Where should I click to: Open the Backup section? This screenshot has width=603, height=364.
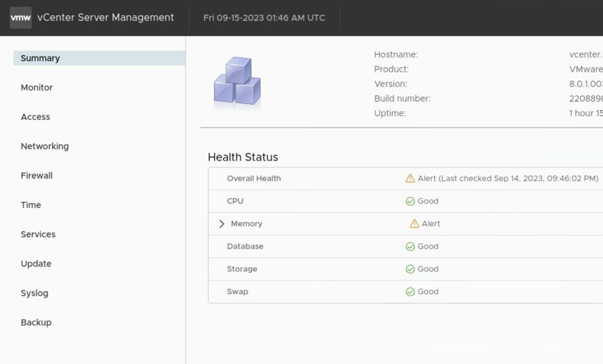[x=36, y=323]
